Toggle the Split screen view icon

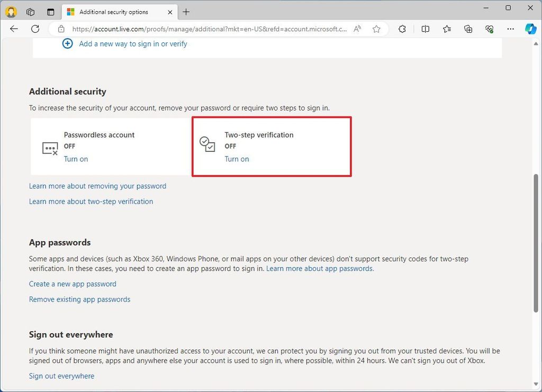[426, 29]
